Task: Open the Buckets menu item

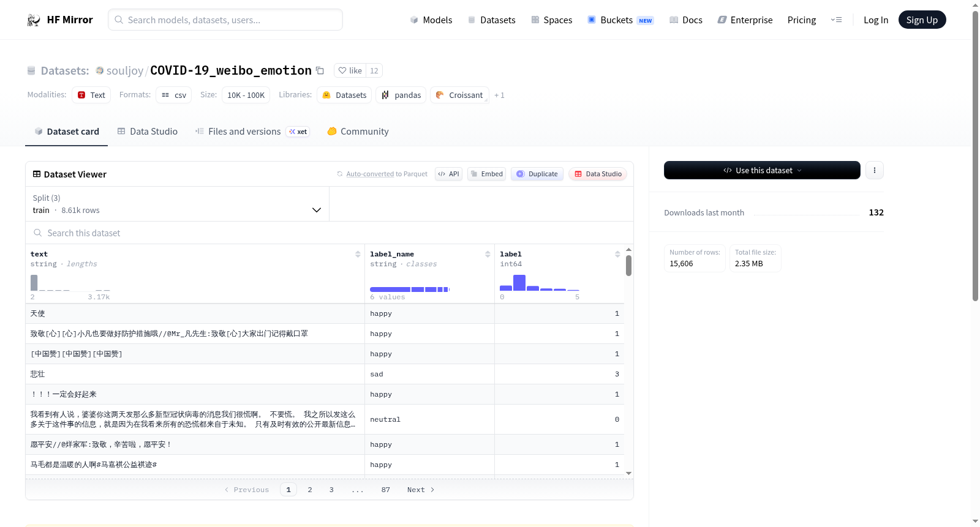Action: (620, 20)
